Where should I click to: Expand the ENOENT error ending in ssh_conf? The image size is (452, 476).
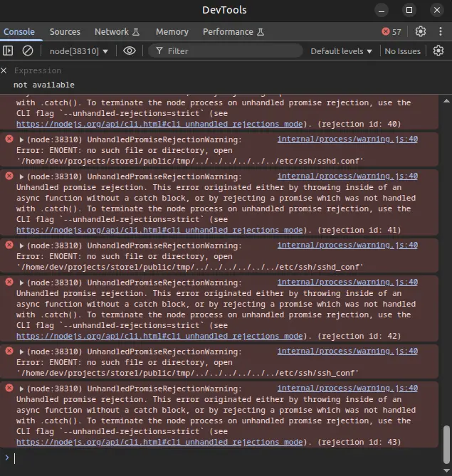click(x=22, y=352)
